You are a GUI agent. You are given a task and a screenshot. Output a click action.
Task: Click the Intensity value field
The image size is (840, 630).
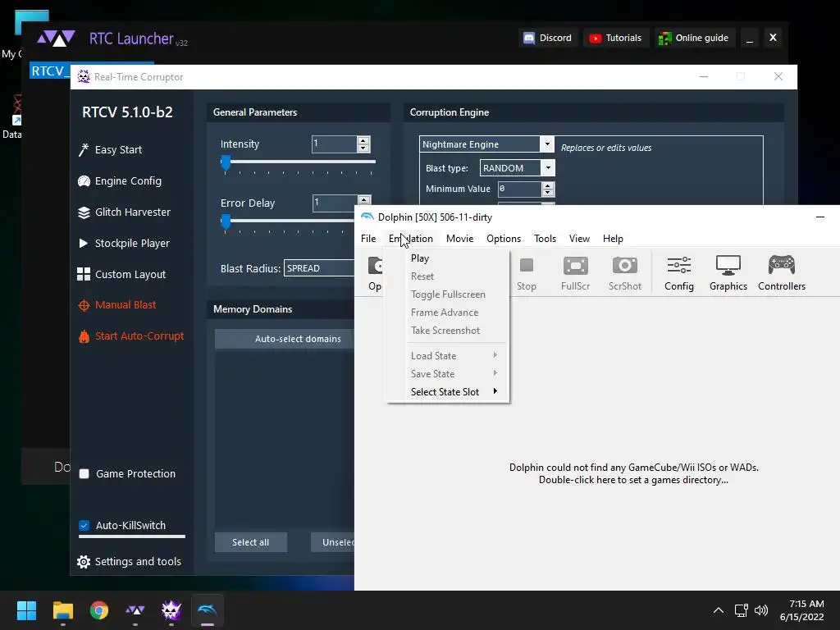(x=335, y=144)
